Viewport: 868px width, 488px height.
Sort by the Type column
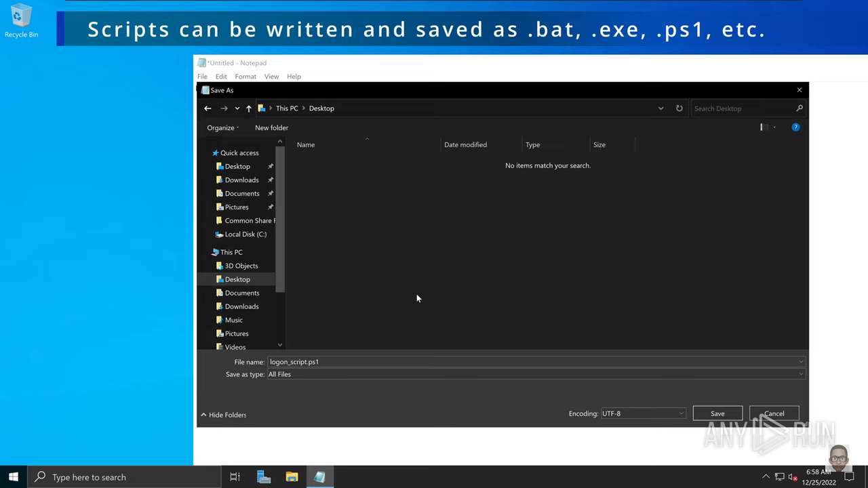[x=532, y=144]
